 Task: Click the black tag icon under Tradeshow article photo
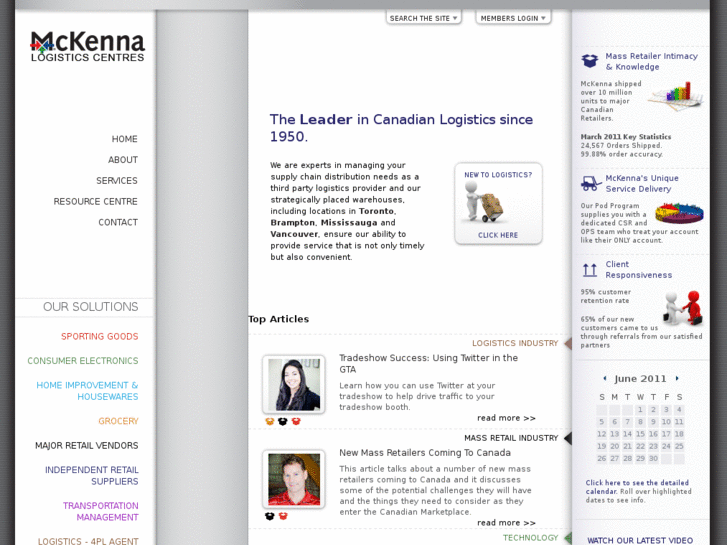pos(283,421)
